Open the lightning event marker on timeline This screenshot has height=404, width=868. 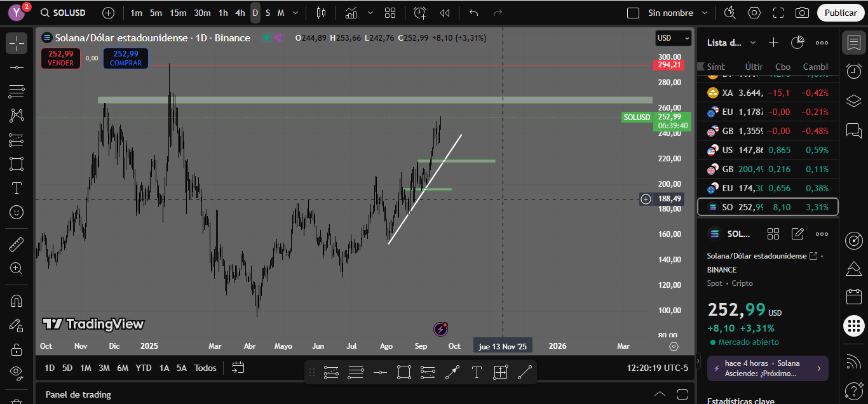click(x=441, y=329)
